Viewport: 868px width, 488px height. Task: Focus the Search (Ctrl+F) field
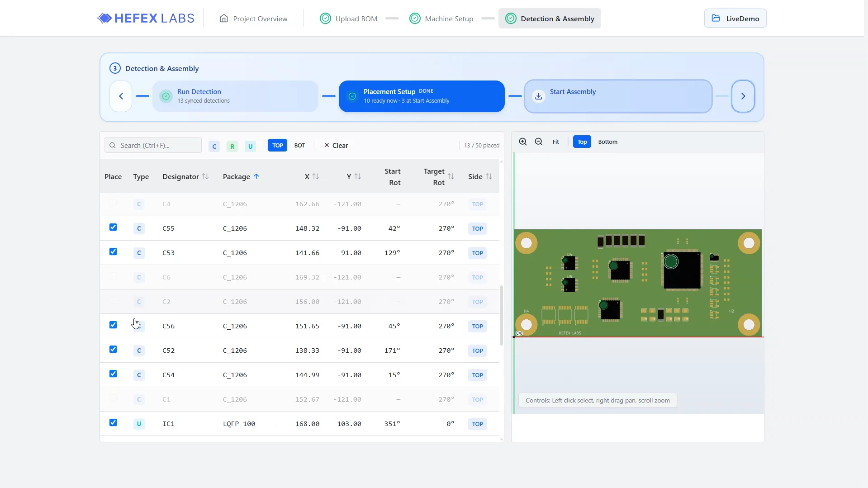pyautogui.click(x=153, y=145)
